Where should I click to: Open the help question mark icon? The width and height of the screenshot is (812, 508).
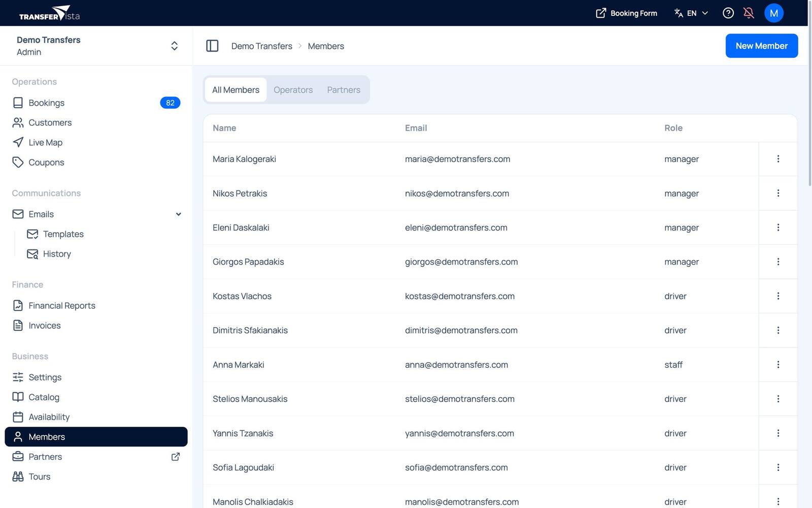tap(728, 13)
